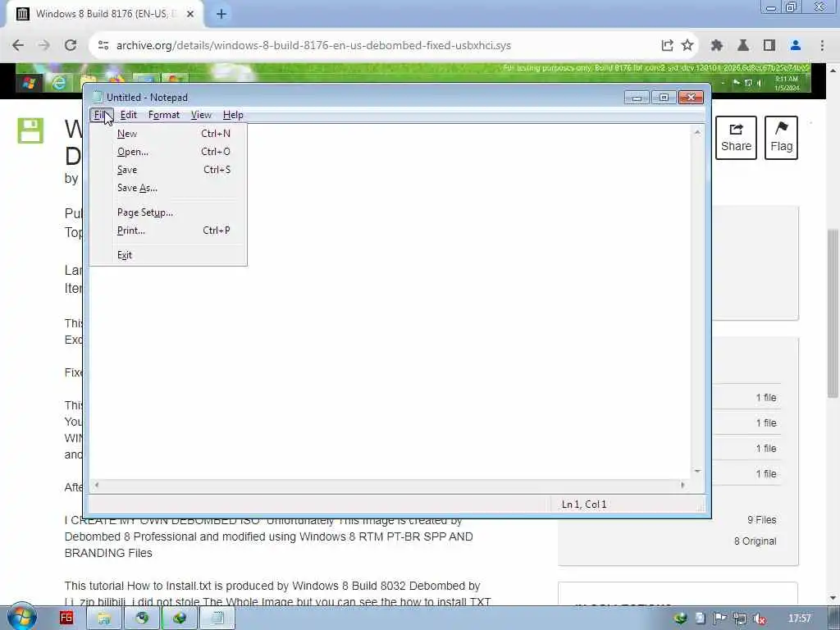The height and width of the screenshot is (630, 840).
Task: Click the emulated Internet Explorer taskbar icon
Action: [58, 82]
